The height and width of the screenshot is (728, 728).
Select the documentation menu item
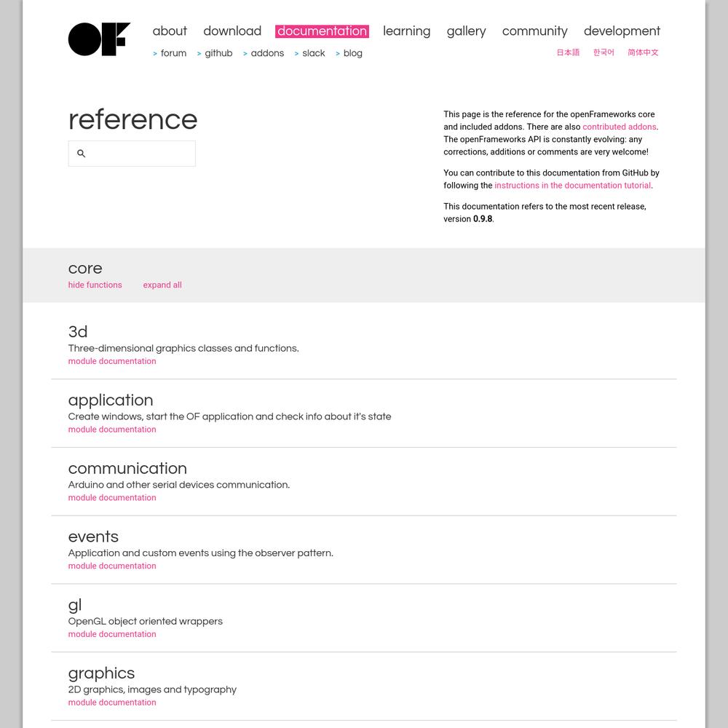[x=323, y=31]
